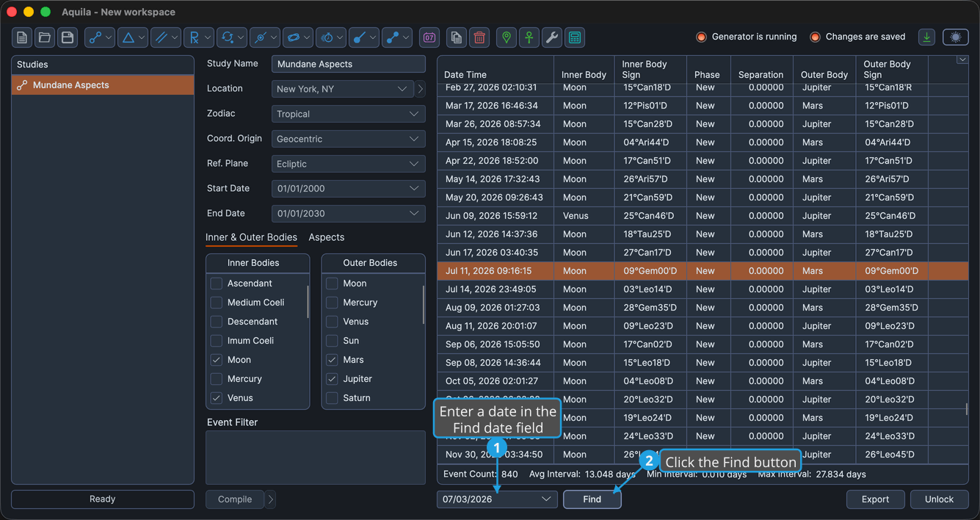
Task: Select the solid dot line tool
Action: click(364, 37)
